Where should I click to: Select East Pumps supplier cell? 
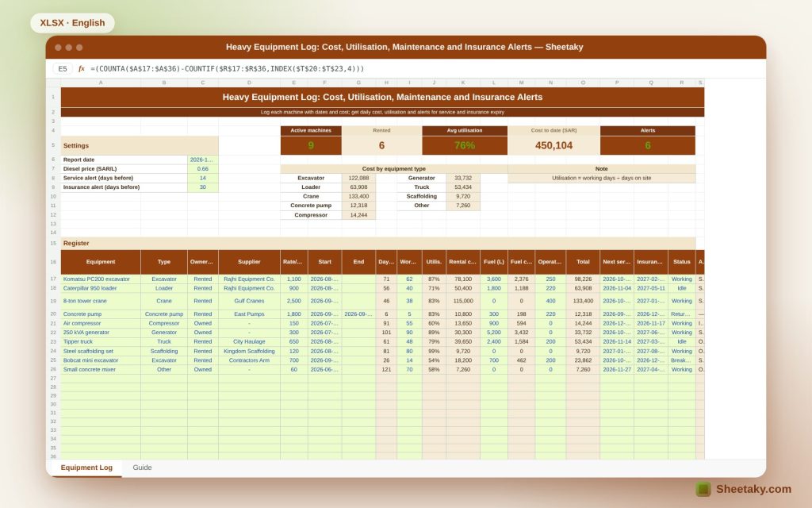(249, 314)
